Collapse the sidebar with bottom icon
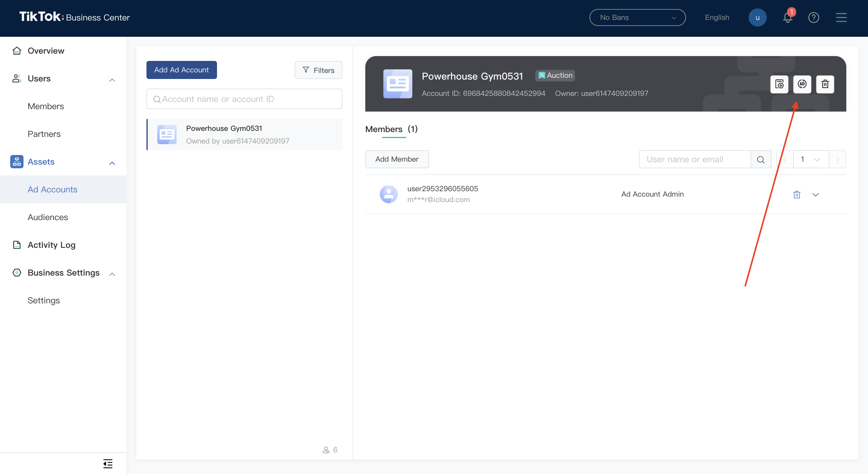 click(108, 463)
